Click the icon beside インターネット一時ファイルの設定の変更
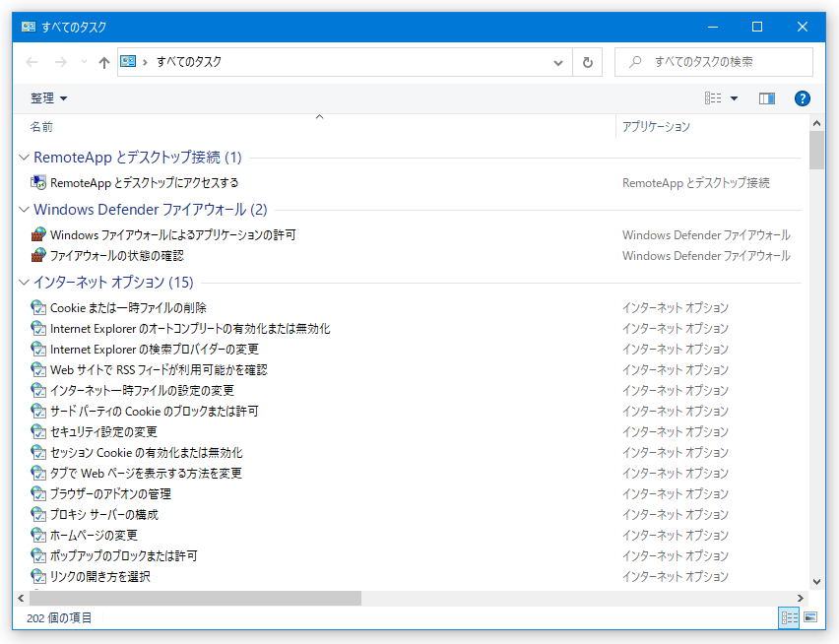Image resolution: width=839 pixels, height=644 pixels. coord(38,391)
